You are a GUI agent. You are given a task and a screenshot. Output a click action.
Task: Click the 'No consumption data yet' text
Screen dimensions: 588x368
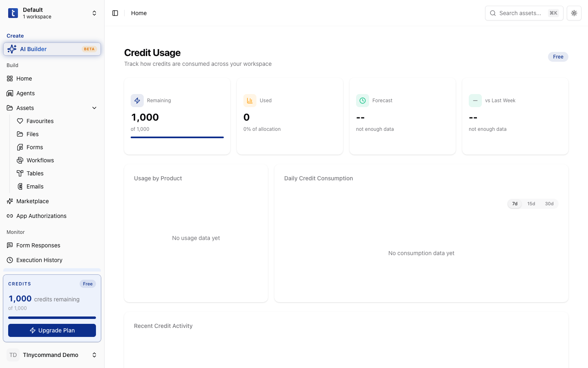[421, 253]
